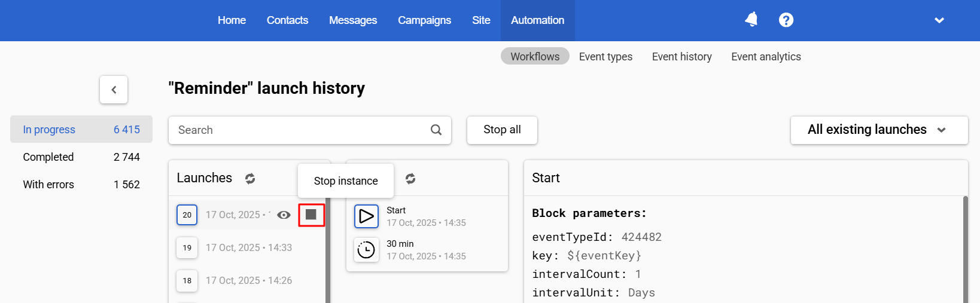The image size is (980, 303).
Task: Click the Start step timestamp text
Action: tap(426, 222)
